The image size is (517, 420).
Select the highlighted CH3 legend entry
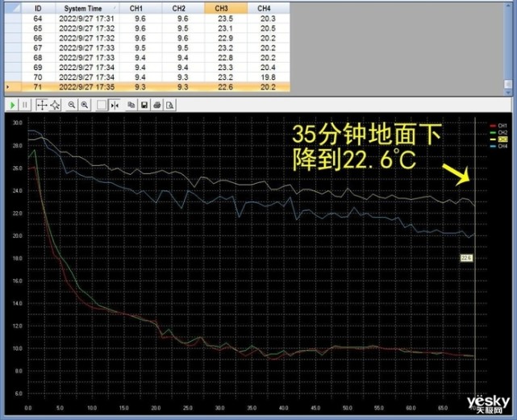click(x=498, y=139)
